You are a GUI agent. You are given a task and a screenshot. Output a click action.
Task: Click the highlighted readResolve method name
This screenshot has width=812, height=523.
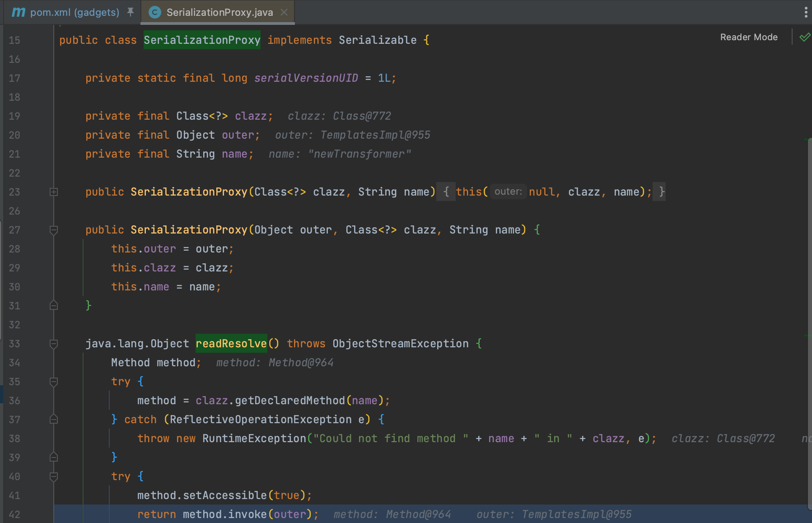tap(231, 344)
